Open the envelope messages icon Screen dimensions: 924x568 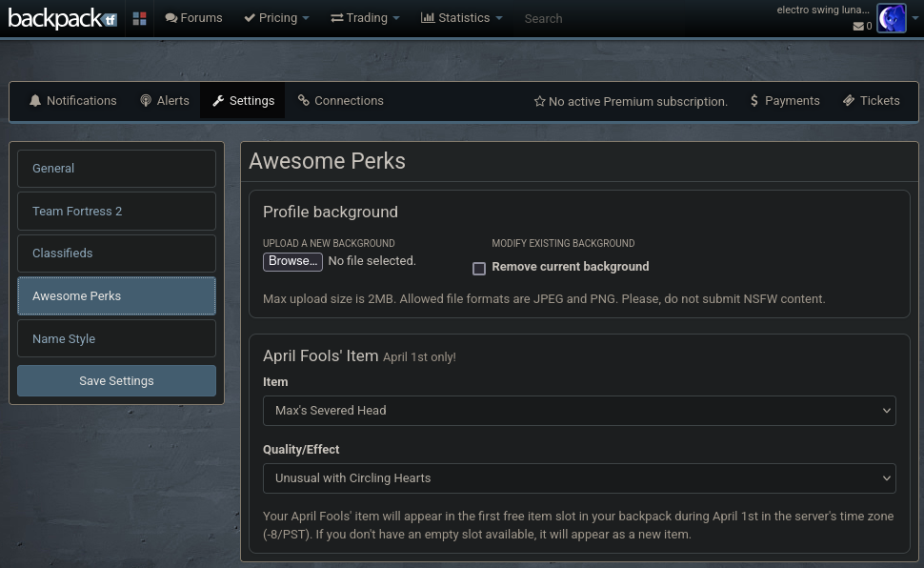(x=858, y=27)
